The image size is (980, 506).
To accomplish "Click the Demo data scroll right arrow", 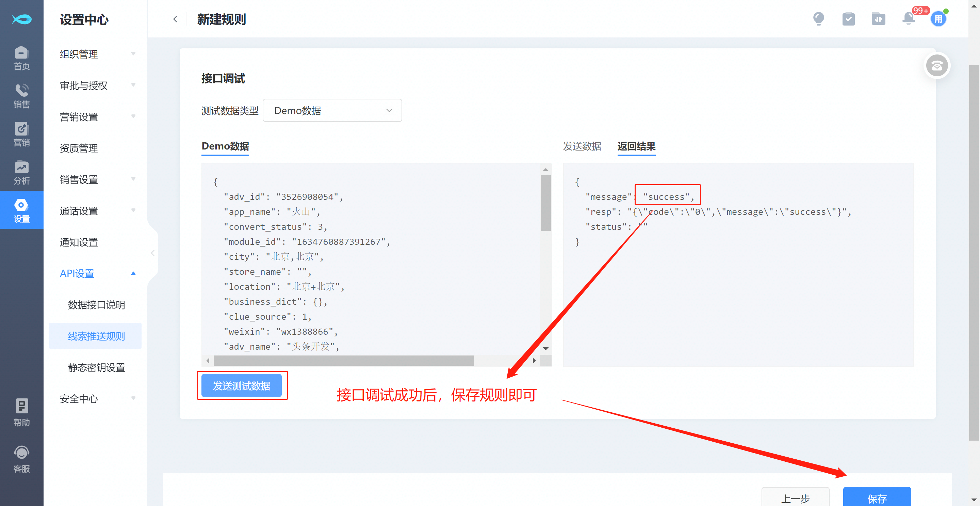I will pos(534,360).
